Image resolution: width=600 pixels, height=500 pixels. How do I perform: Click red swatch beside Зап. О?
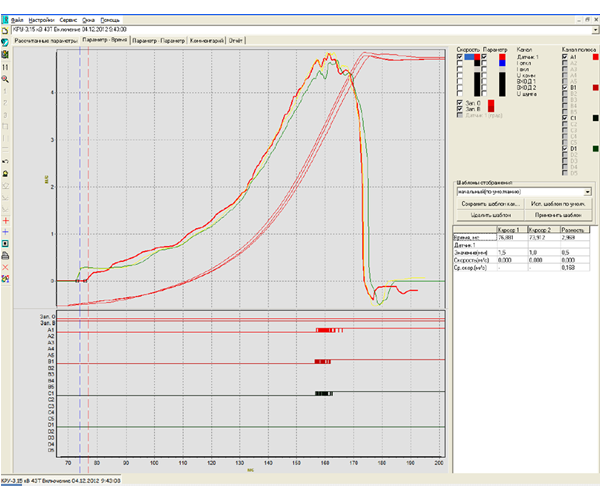click(491, 103)
